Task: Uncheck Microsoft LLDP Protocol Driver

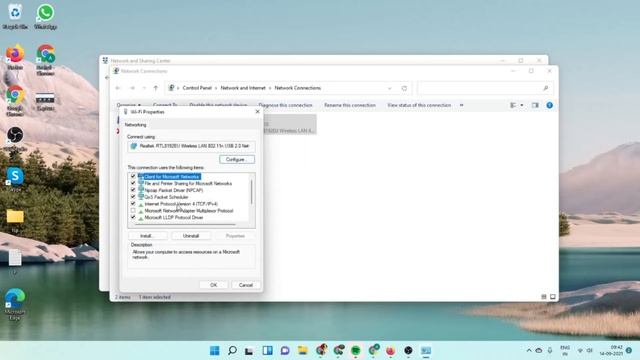Action: click(133, 217)
